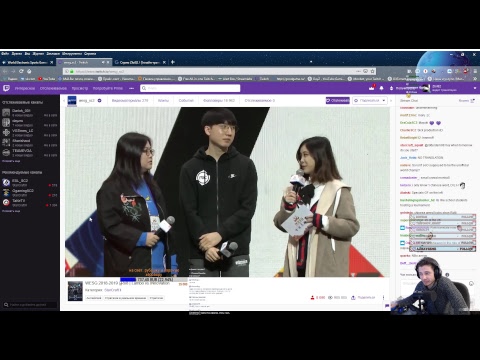Collapse the chat panel arrow
480x360 pixels.
coord(391,100)
